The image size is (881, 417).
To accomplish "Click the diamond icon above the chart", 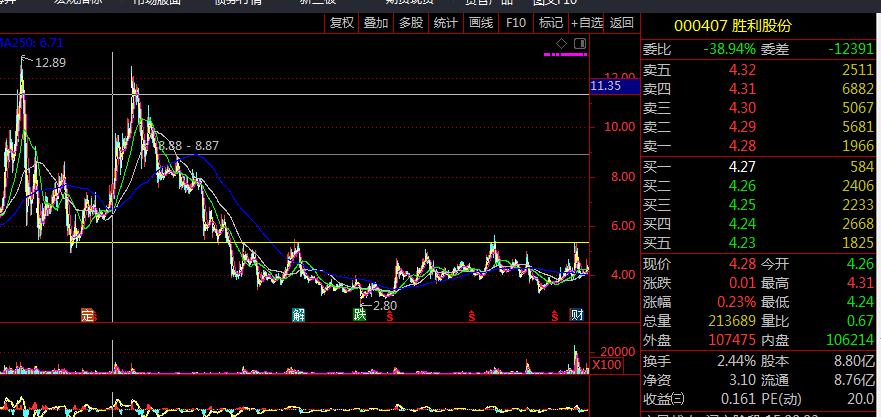I will [563, 43].
